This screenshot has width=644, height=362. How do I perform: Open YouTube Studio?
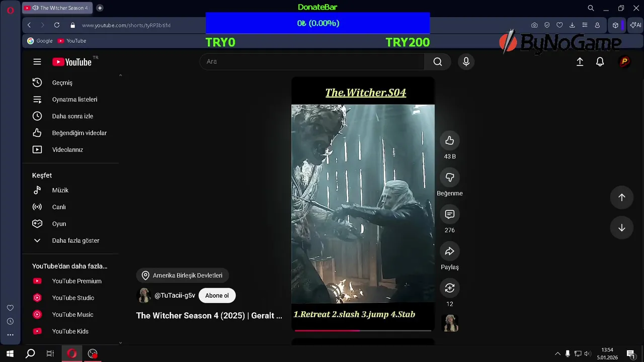(69, 298)
